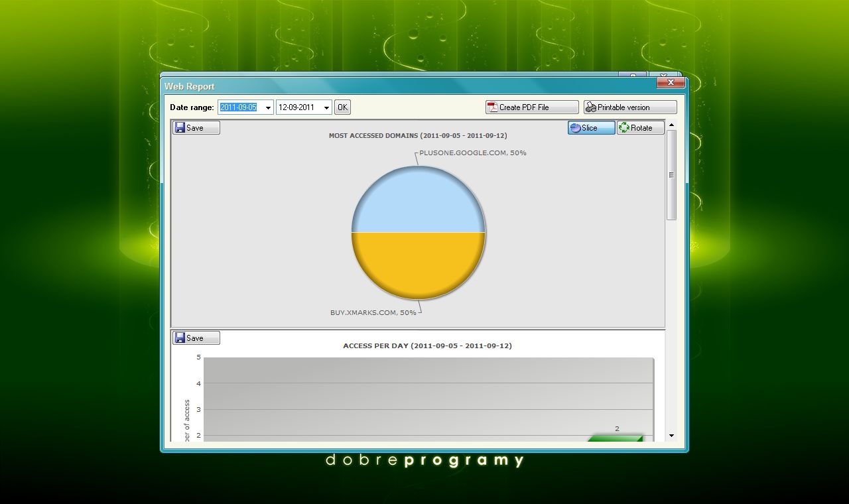Click the Most Accessed Domains chart title
The image size is (849, 504).
pos(418,136)
